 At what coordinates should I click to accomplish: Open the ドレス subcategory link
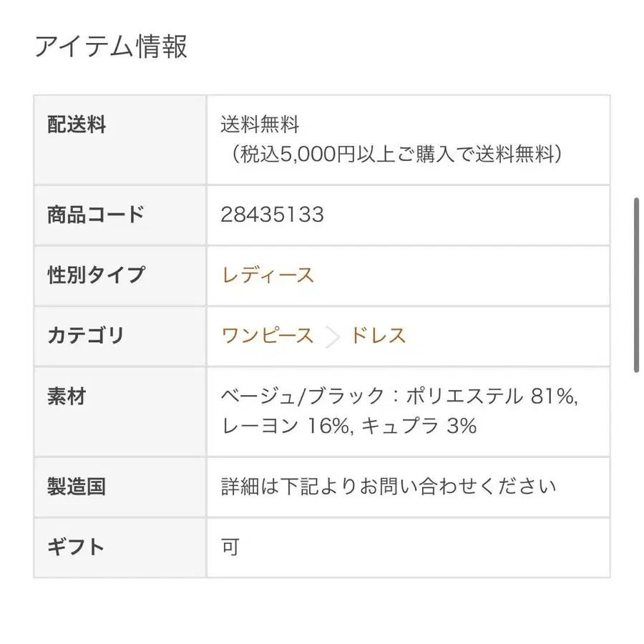click(378, 336)
